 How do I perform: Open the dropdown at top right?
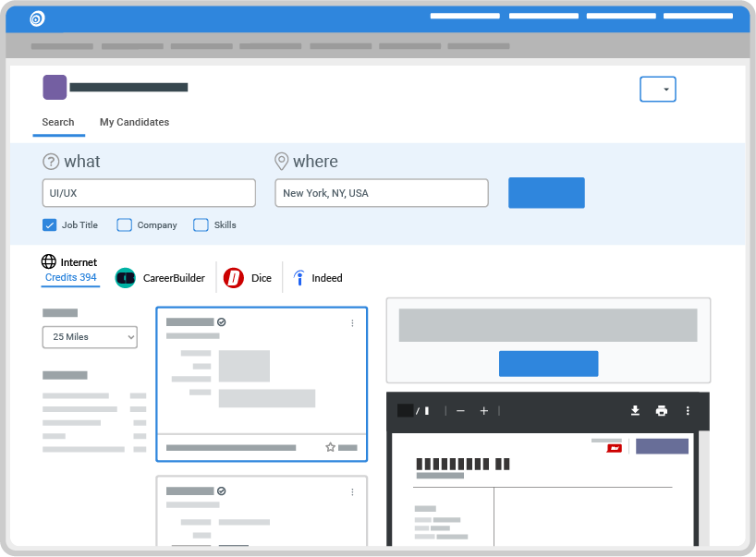click(658, 89)
